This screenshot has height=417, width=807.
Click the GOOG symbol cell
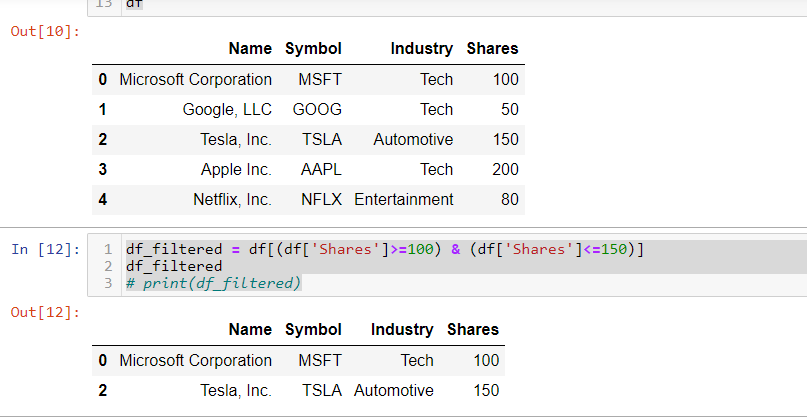click(317, 109)
